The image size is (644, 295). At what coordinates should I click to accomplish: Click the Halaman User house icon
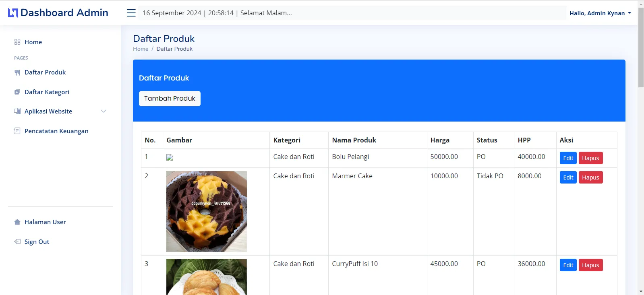coord(17,222)
